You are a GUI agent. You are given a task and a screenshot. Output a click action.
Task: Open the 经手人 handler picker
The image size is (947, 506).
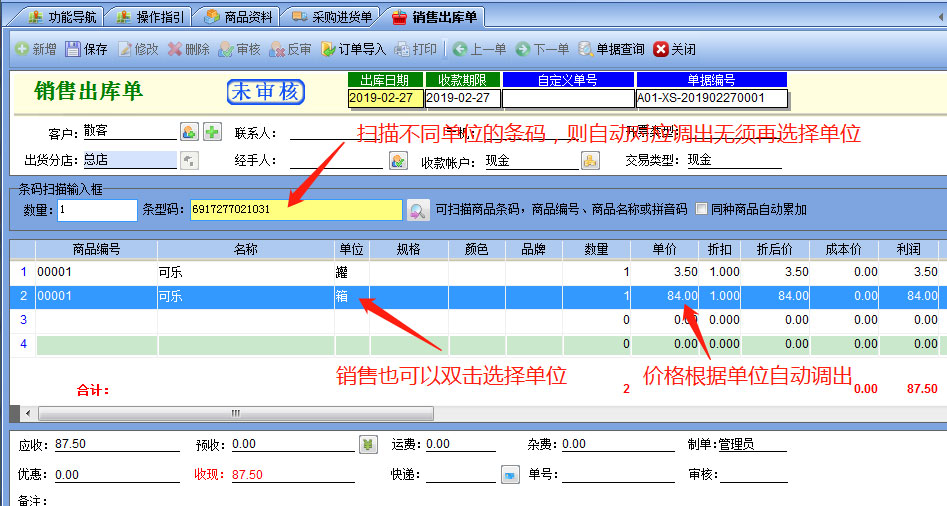tap(398, 160)
